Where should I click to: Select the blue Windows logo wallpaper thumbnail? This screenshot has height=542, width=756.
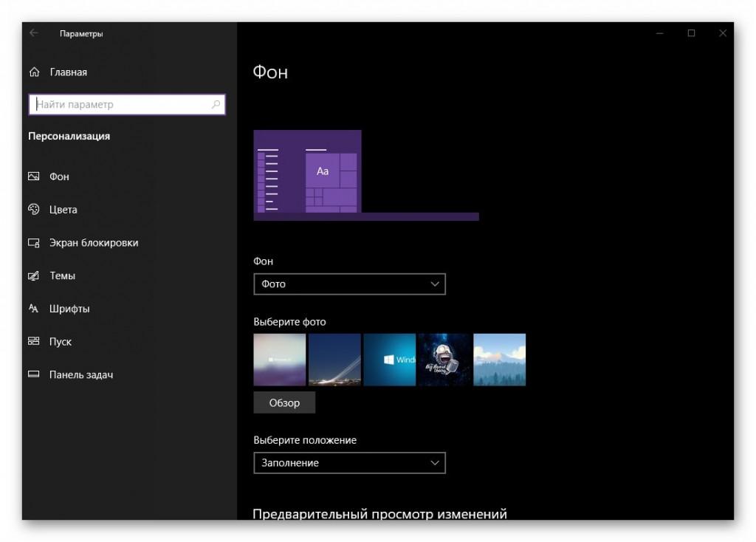(389, 360)
